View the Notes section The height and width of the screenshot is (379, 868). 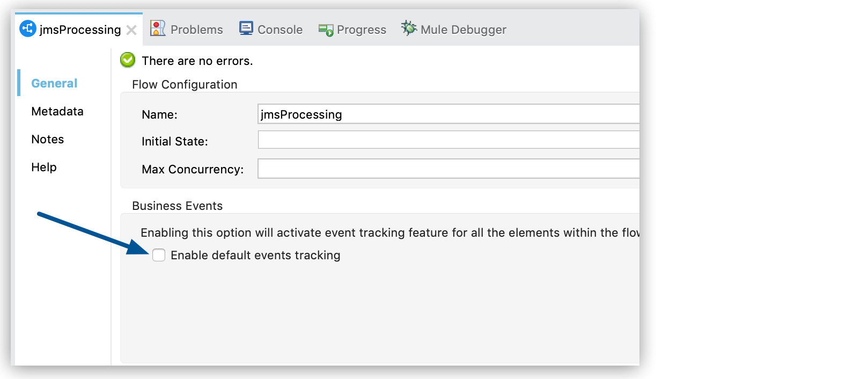[x=47, y=139]
